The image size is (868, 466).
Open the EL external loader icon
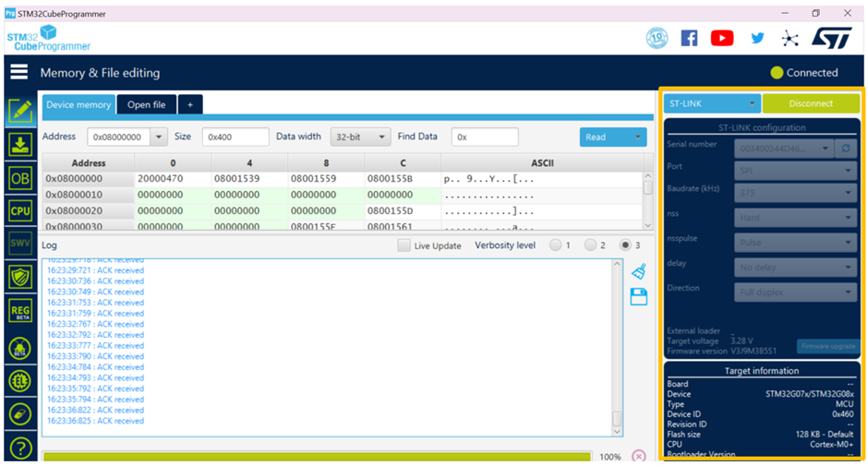click(20, 381)
